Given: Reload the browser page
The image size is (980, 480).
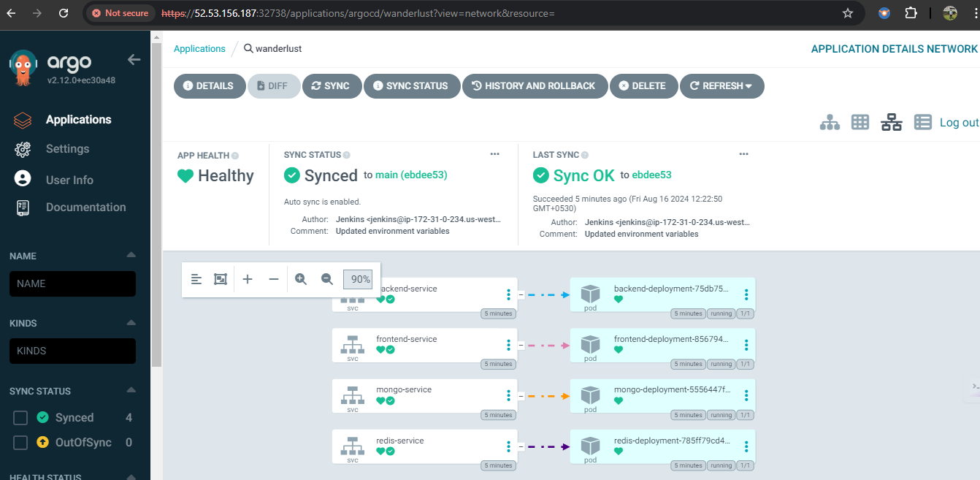Looking at the screenshot, I should click(x=64, y=13).
